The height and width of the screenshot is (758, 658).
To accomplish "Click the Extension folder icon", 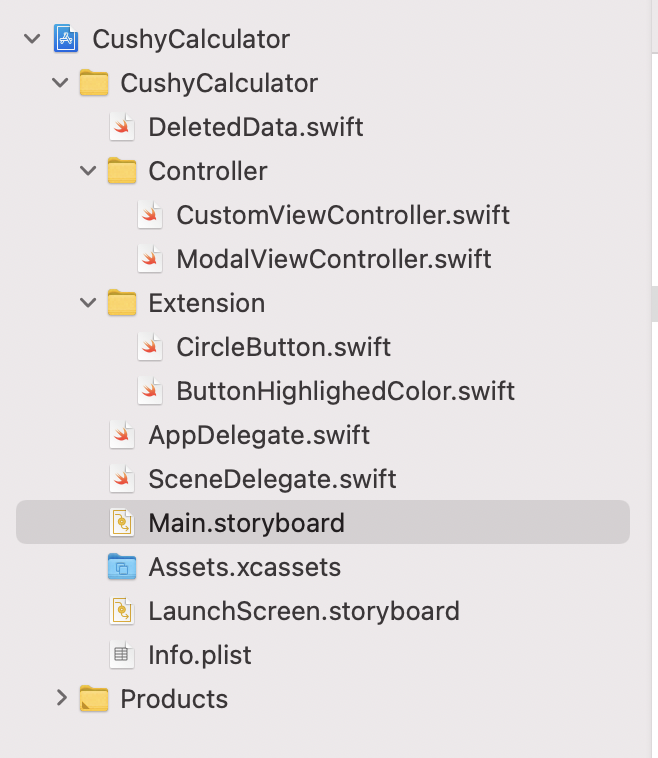I will point(122,303).
